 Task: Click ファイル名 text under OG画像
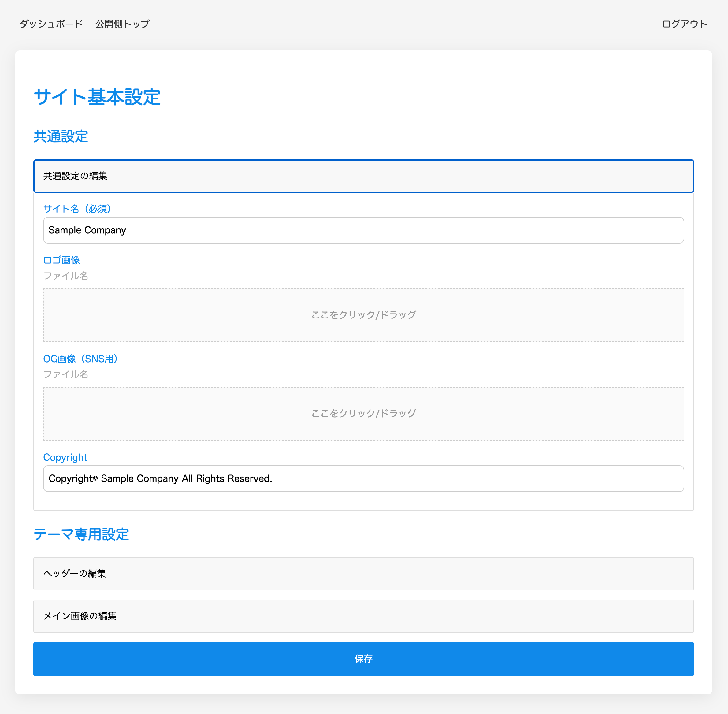tap(65, 374)
